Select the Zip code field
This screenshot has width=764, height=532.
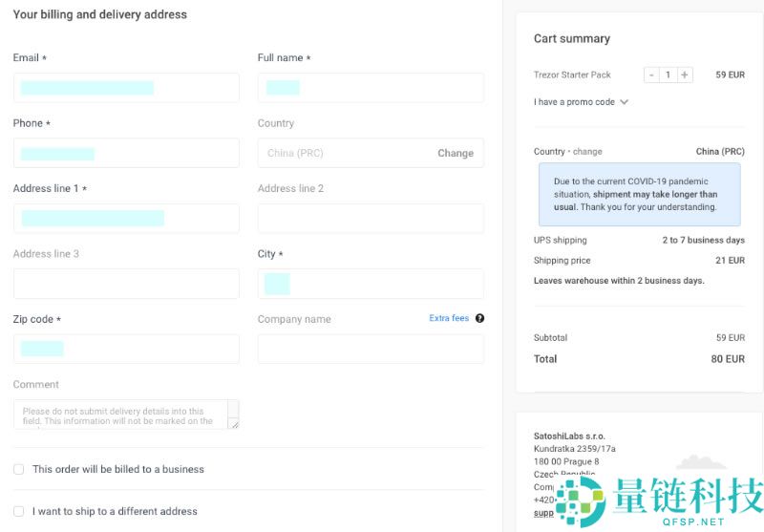126,349
